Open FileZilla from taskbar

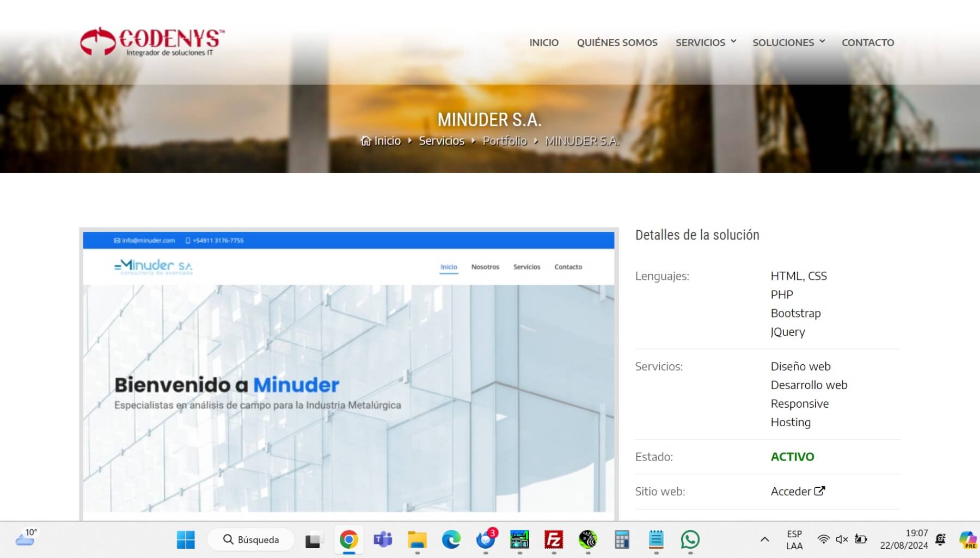(554, 539)
